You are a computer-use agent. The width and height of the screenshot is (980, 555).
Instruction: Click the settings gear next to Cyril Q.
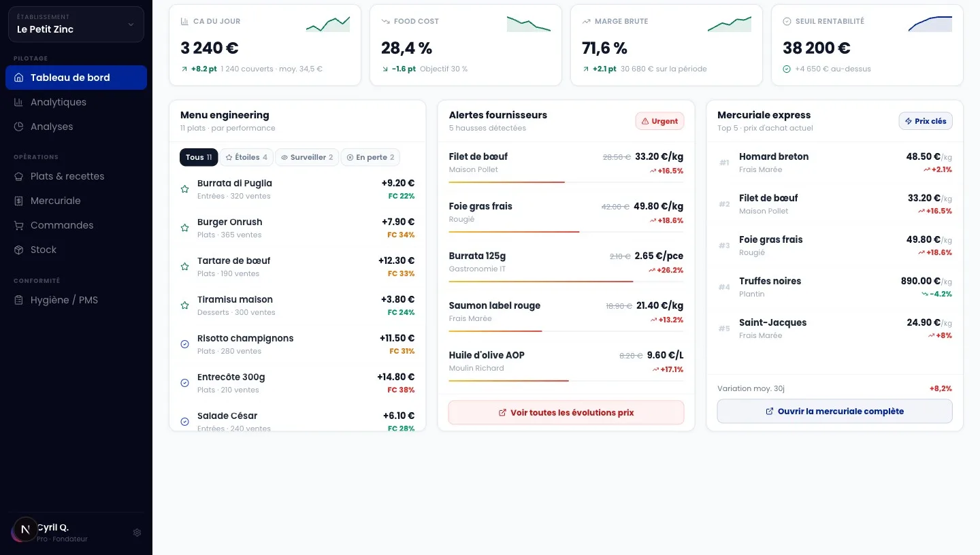137,533
